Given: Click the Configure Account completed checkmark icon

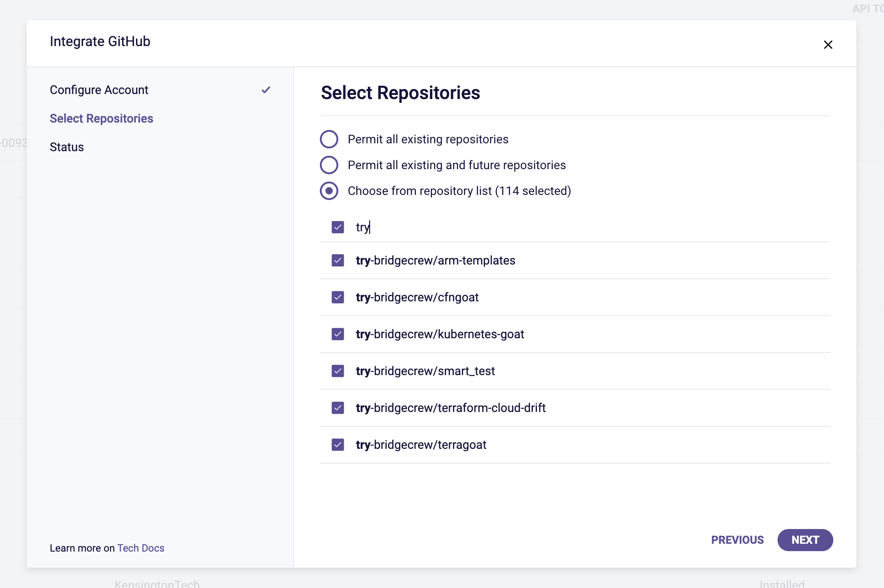Looking at the screenshot, I should tap(266, 90).
